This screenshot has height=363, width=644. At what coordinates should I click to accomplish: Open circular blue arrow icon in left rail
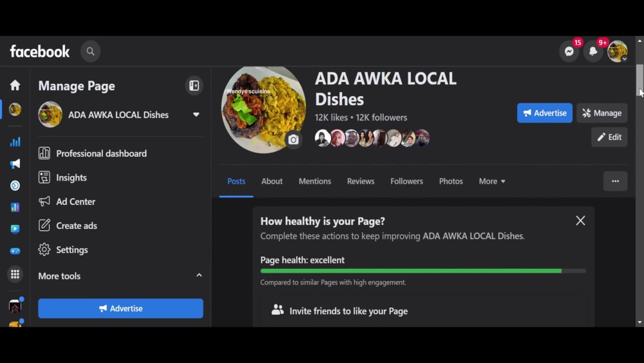point(15,186)
